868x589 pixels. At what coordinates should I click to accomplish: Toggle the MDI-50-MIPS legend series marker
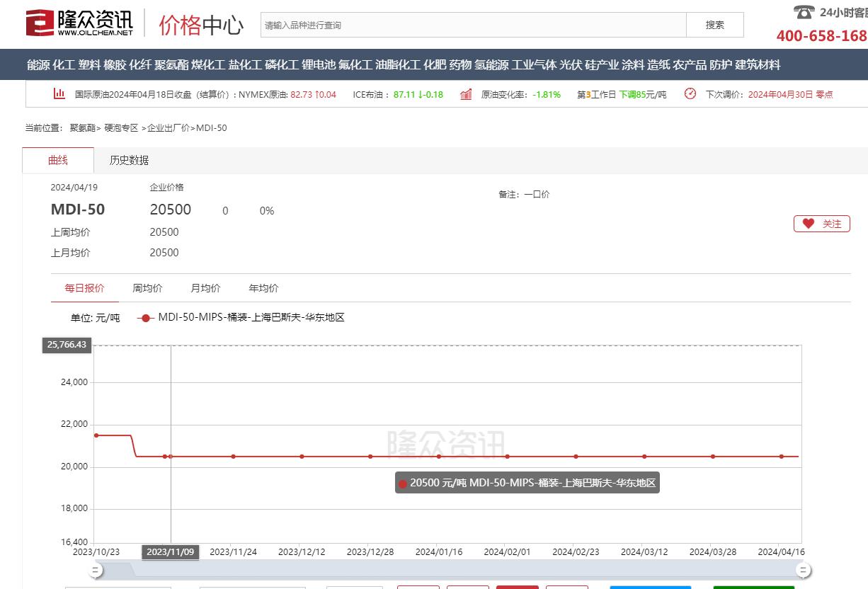pos(145,318)
